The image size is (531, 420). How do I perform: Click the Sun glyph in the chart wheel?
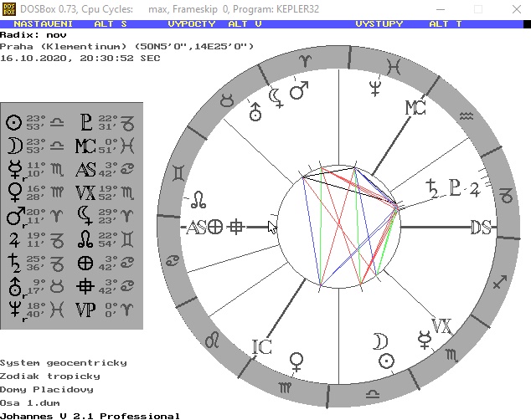click(386, 361)
